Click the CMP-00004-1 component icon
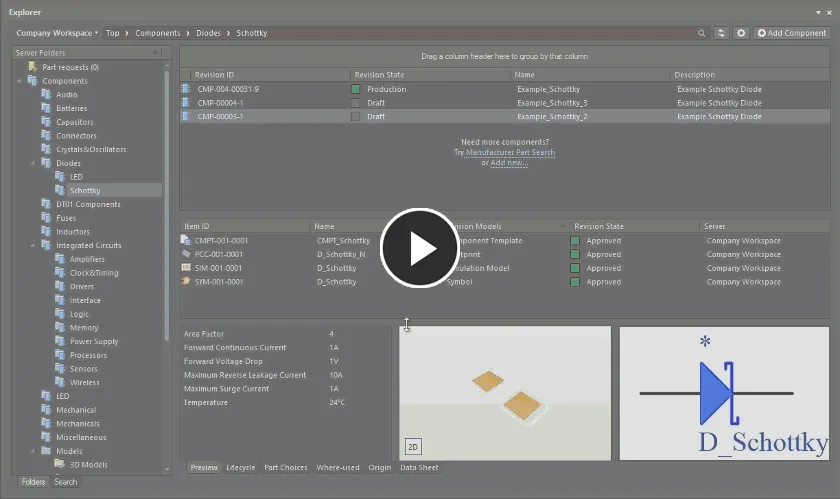The width and height of the screenshot is (840, 499). pos(186,102)
